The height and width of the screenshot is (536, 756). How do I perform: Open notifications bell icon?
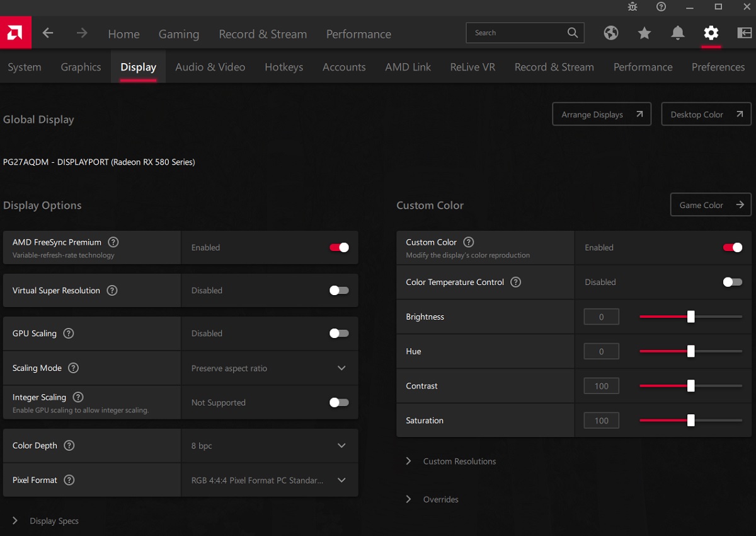(x=678, y=33)
